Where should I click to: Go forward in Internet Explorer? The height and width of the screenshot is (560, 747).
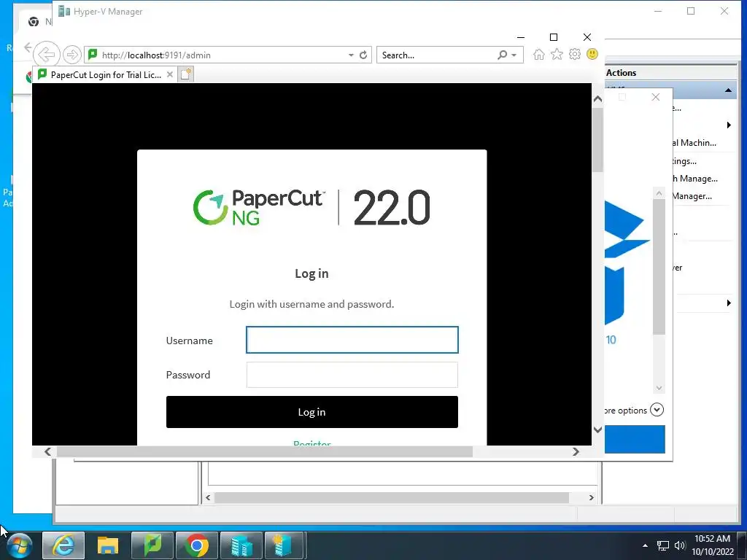pos(72,55)
